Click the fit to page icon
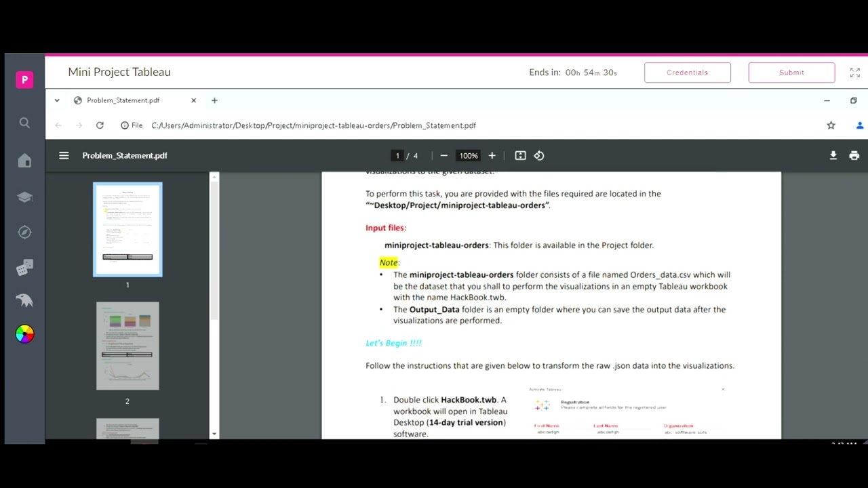The image size is (868, 488). click(520, 156)
